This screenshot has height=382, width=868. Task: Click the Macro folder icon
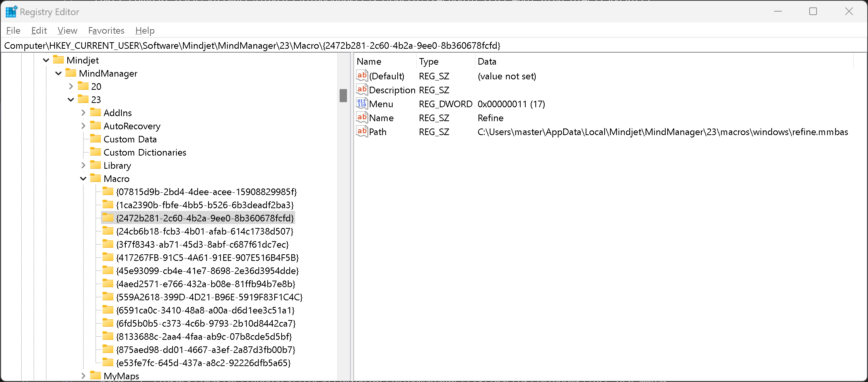[x=96, y=178]
